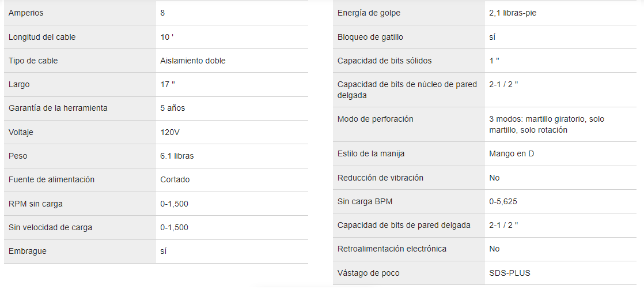Select the Longitud del cable value
The width and height of the screenshot is (644, 300).
tap(166, 37)
